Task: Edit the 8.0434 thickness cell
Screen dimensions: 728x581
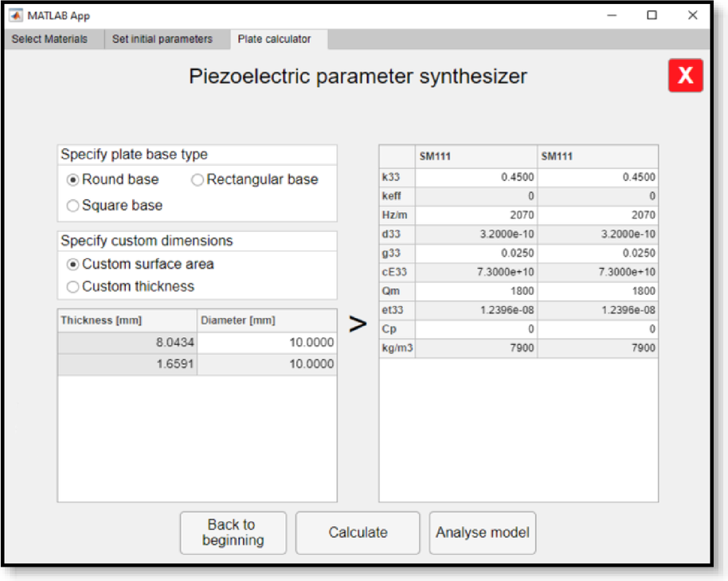Action: [127, 342]
